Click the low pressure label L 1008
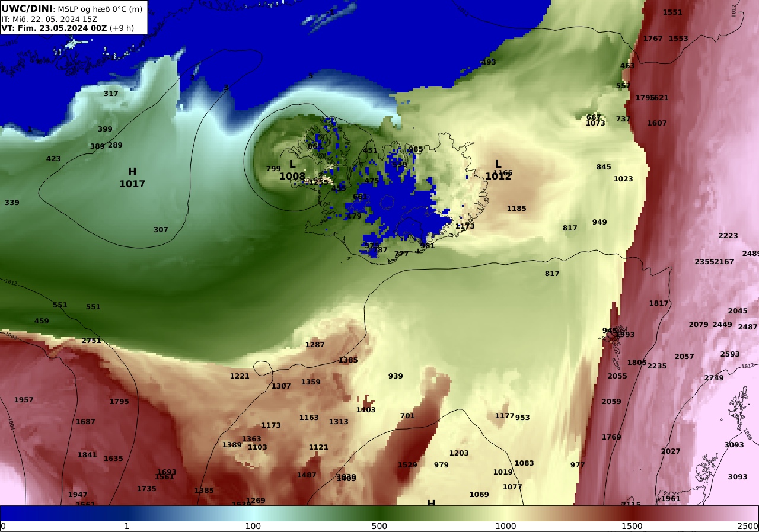759x532 pixels. (x=292, y=170)
